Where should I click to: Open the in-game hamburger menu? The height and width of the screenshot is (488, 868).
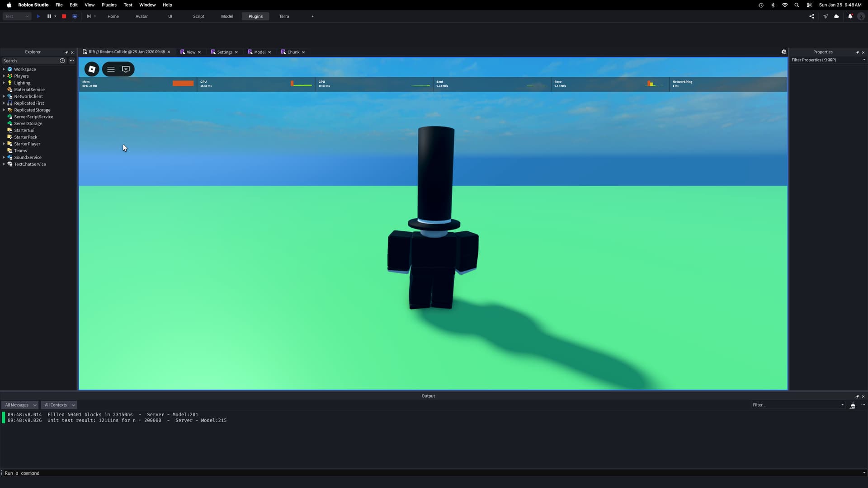[x=111, y=69]
